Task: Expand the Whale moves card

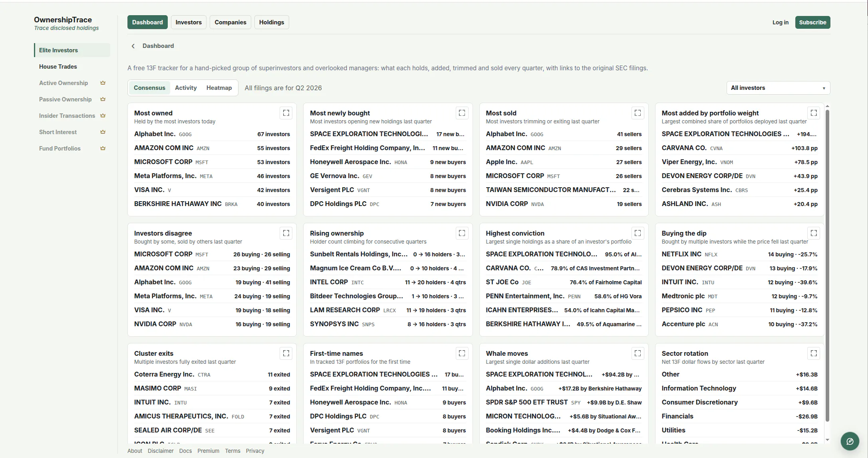Action: pyautogui.click(x=638, y=353)
